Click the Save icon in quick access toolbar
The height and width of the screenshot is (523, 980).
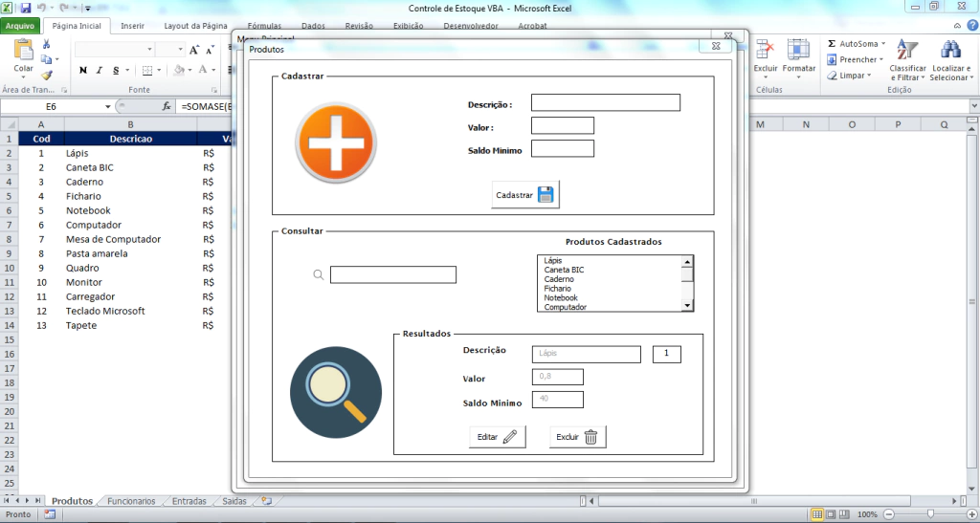tap(25, 8)
